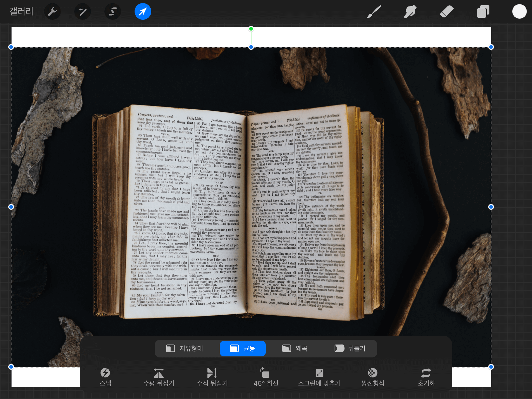Flip image with 수직 뒤집기
532x399 pixels.
click(212, 377)
